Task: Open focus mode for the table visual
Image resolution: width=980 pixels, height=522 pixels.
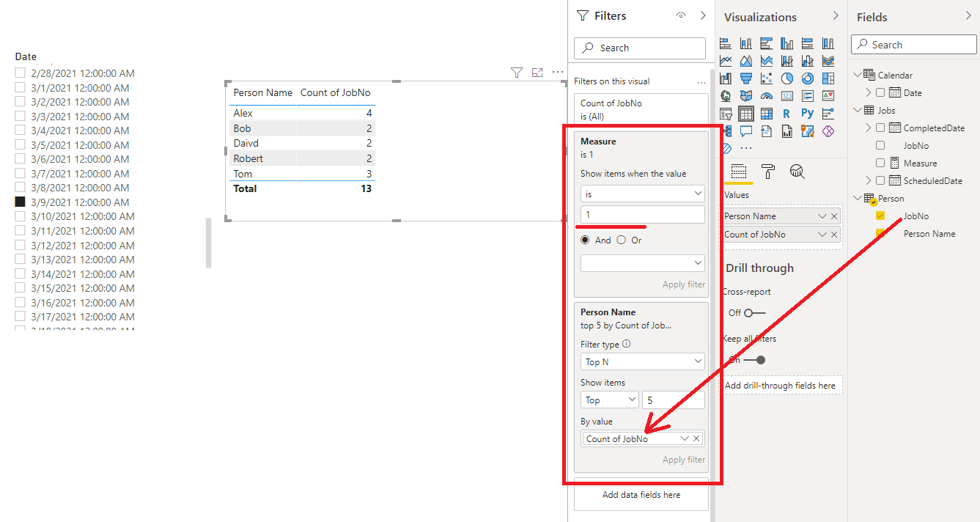Action: click(537, 72)
